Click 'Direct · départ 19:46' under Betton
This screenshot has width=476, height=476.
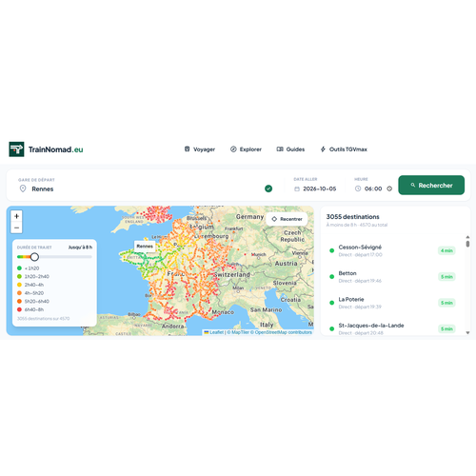click(360, 281)
